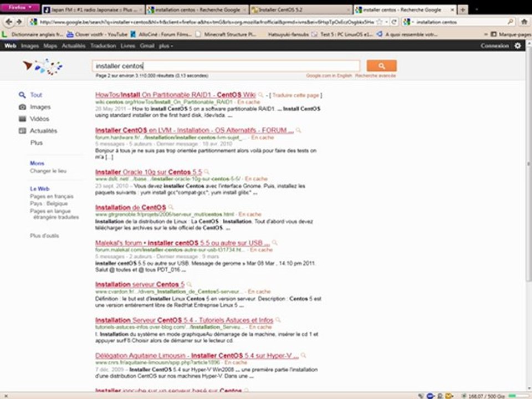Click the browser Back arrow
This screenshot has width=532, height=399.
9,22
